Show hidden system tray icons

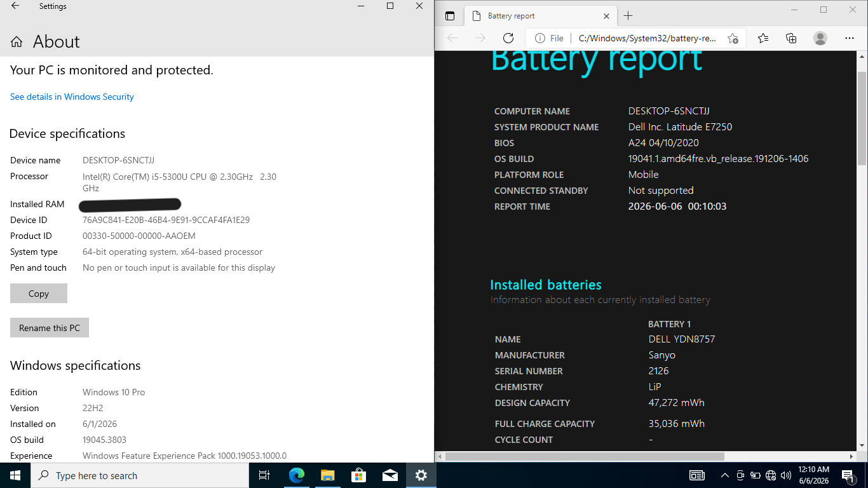point(724,475)
